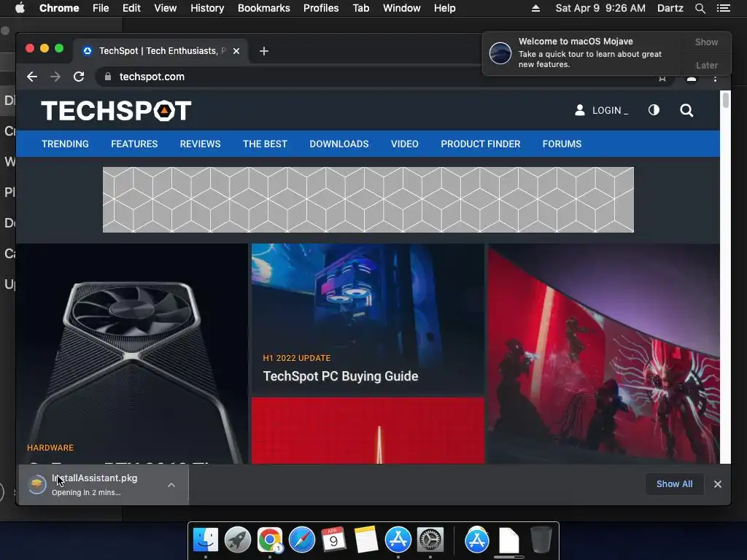Open the FORUMS nav link
Image resolution: width=747 pixels, height=560 pixels.
click(x=562, y=144)
